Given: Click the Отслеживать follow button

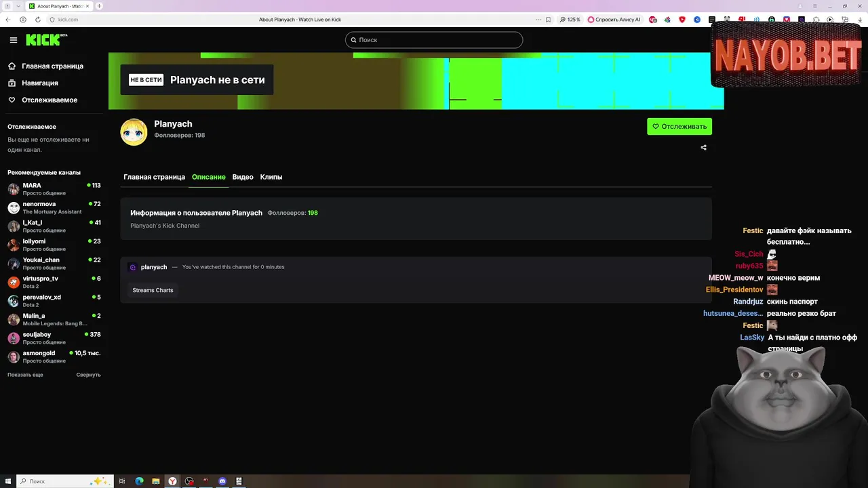Looking at the screenshot, I should pos(679,126).
